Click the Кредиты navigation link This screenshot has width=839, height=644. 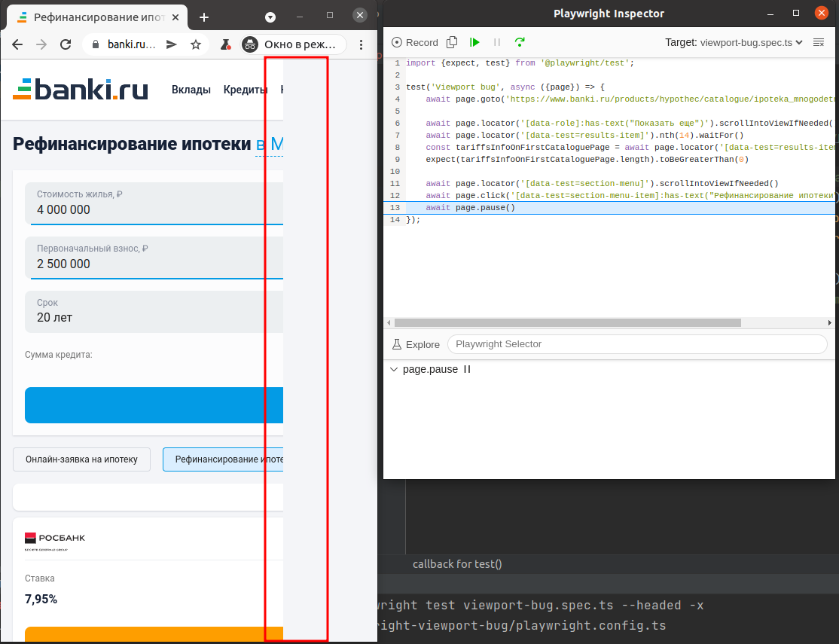(244, 89)
